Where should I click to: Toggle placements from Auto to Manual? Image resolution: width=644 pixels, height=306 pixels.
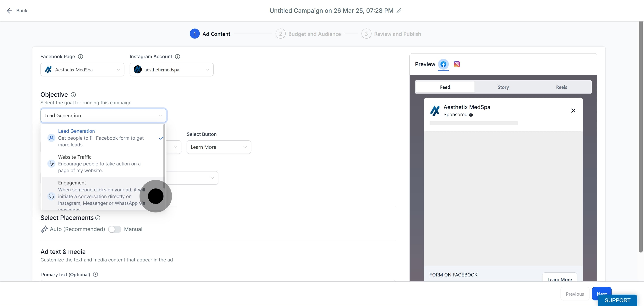point(114,229)
